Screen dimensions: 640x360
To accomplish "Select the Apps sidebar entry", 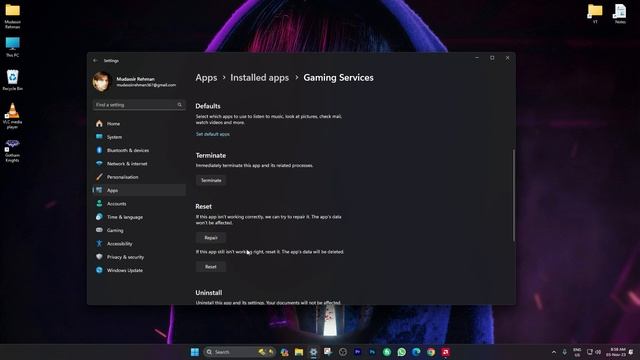I will (139, 190).
